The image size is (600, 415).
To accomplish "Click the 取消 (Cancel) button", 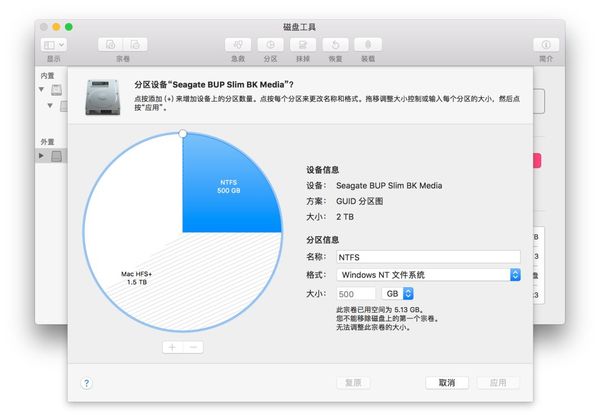I will pos(447,382).
